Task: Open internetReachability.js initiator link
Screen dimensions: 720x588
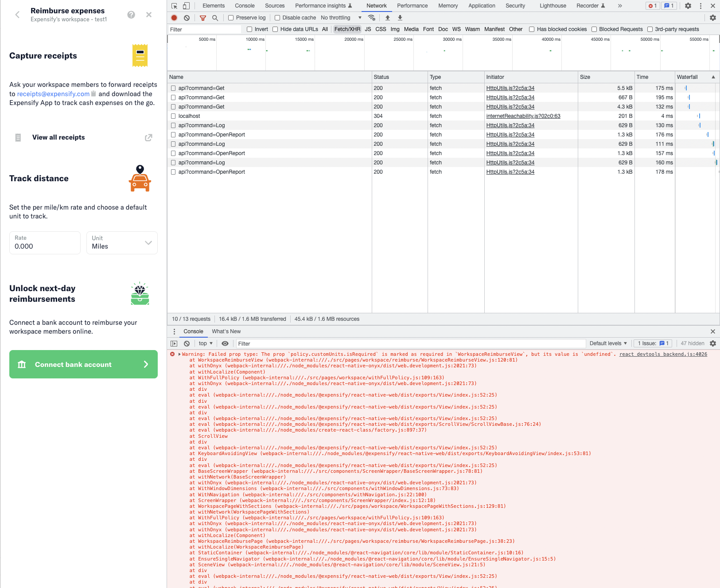Action: click(523, 116)
